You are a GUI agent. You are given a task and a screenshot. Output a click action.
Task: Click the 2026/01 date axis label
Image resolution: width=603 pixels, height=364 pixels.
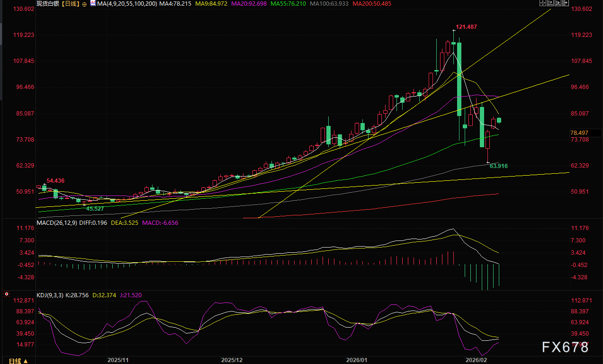point(357,360)
